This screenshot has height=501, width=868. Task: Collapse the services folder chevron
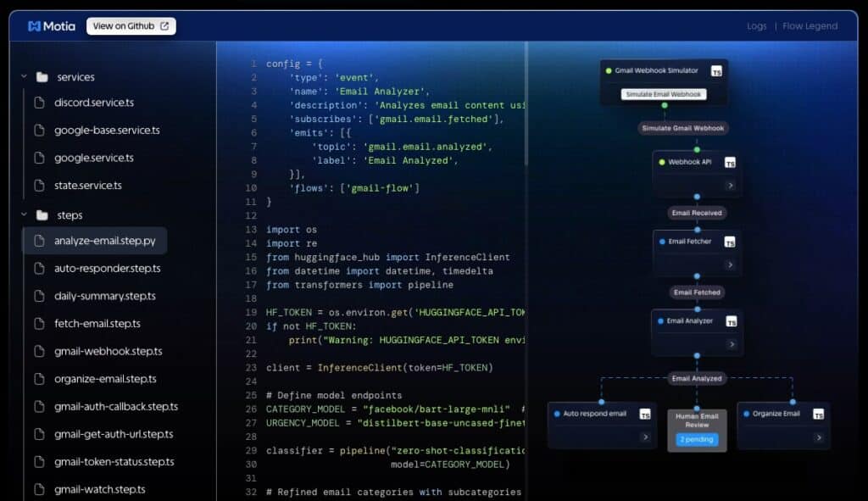(x=24, y=77)
